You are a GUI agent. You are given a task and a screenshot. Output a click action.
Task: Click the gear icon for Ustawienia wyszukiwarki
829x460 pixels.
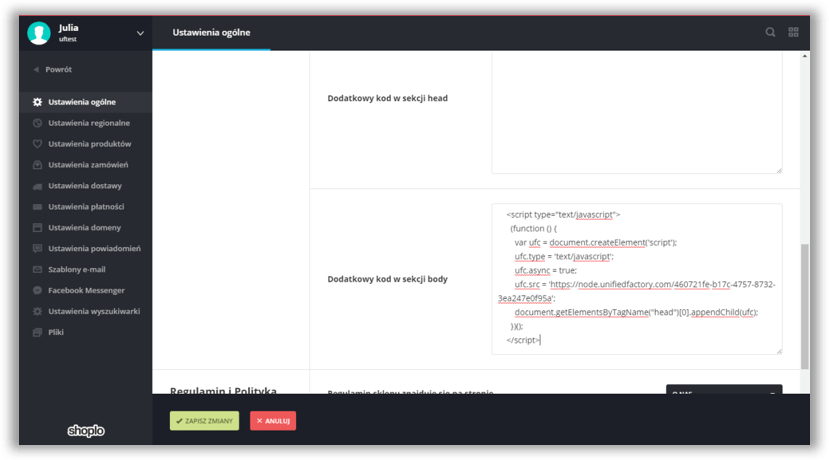pos(37,311)
